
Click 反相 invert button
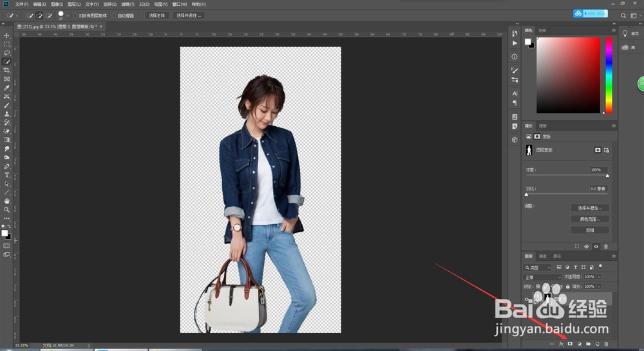[590, 231]
